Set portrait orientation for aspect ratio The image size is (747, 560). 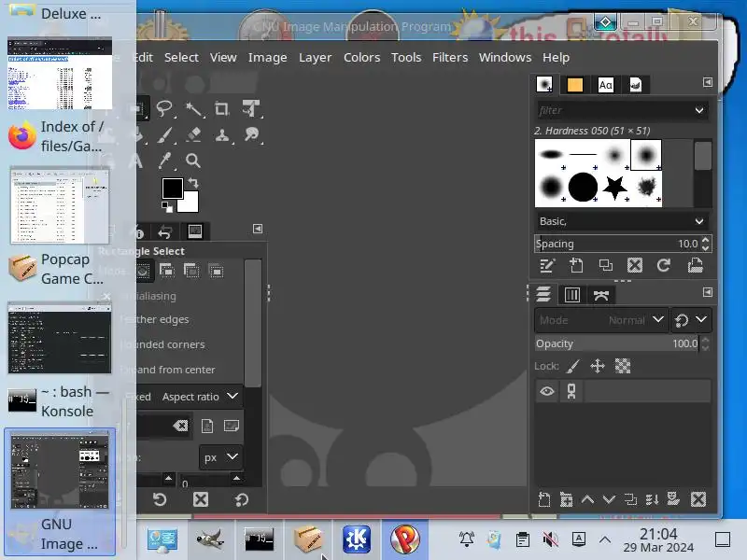tap(207, 426)
